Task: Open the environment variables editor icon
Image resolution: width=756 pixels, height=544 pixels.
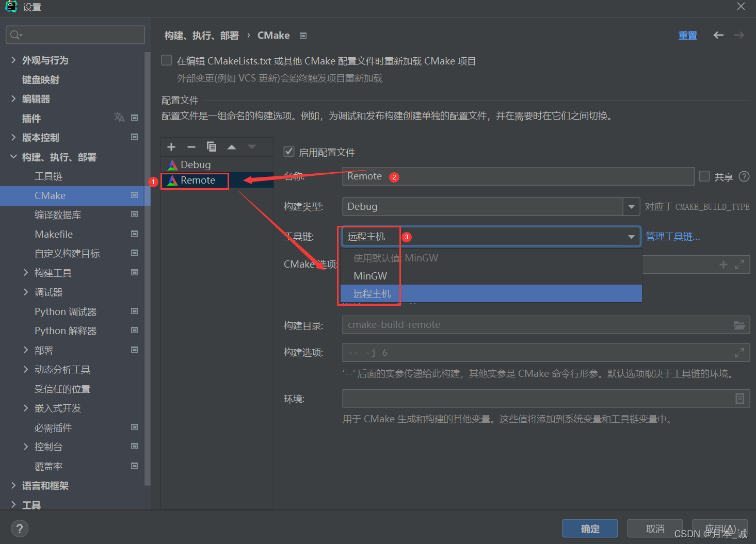Action: coord(739,398)
